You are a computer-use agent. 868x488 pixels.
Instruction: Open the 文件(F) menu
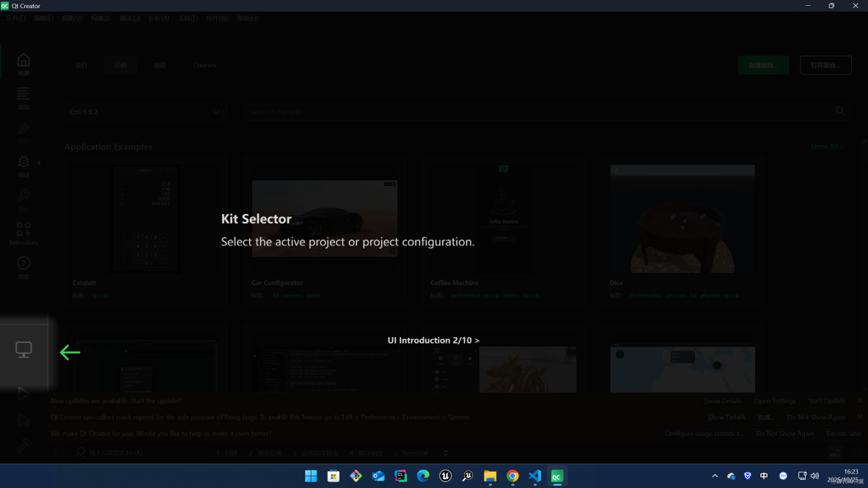click(15, 18)
